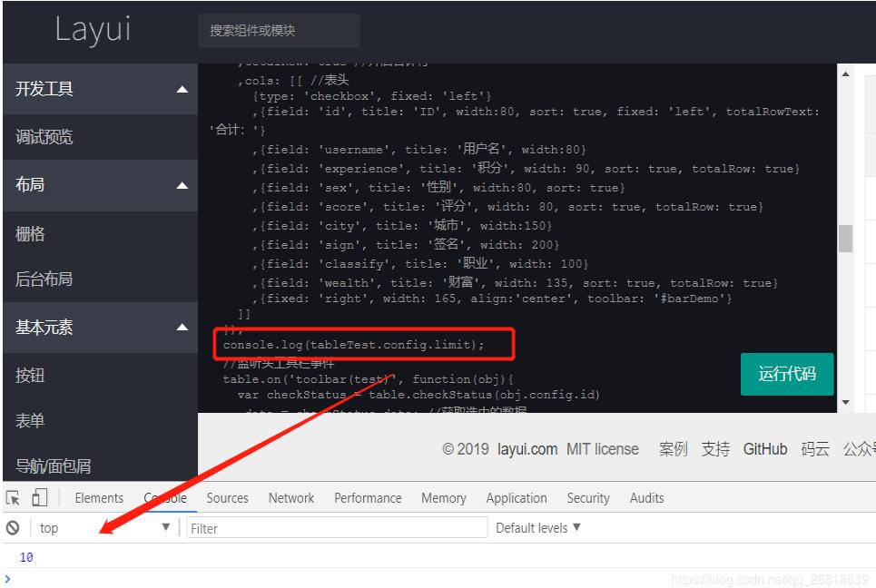Toggle DevTools device toolbar icon

coord(40,497)
